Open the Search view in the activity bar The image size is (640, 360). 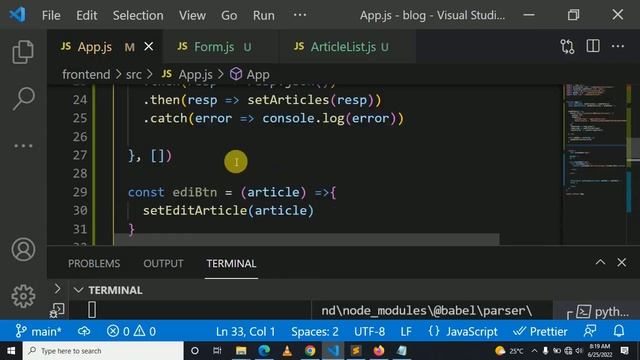[23, 98]
